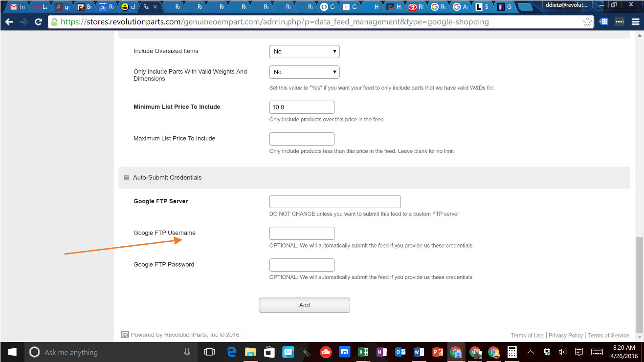This screenshot has height=362, width=644.
Task: Switch to the VR icon tab
Action: point(504,7)
